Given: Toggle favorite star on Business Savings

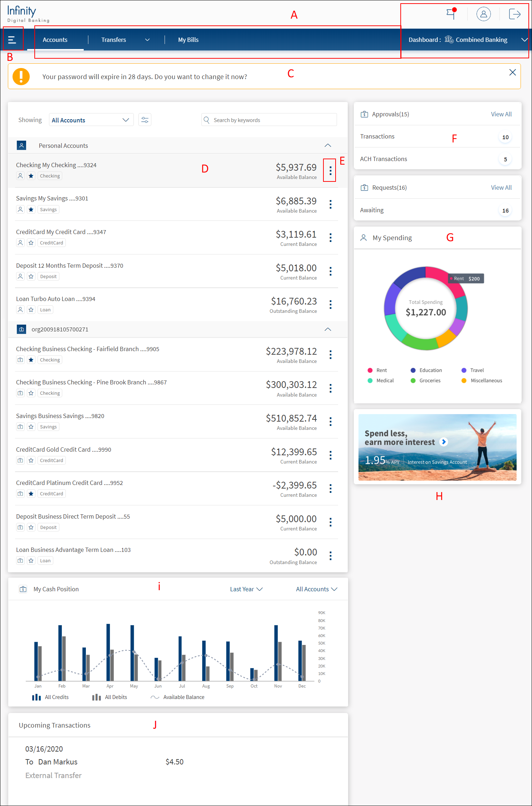Looking at the screenshot, I should click(31, 427).
